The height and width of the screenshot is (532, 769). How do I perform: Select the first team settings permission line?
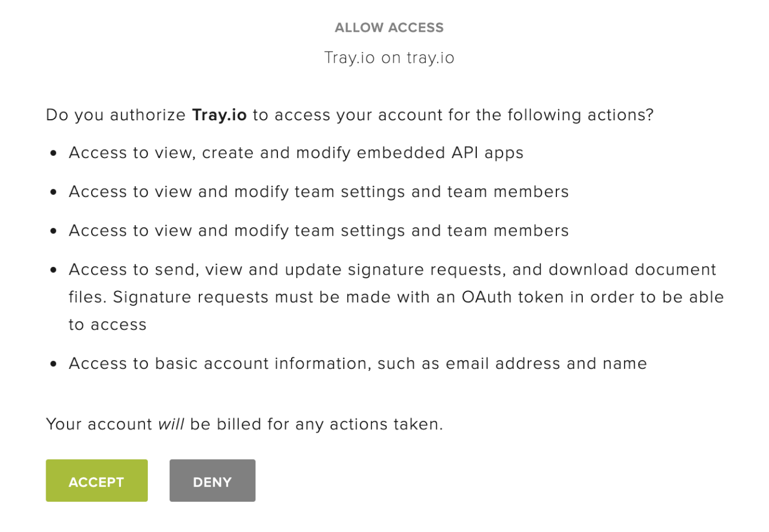[x=318, y=191]
